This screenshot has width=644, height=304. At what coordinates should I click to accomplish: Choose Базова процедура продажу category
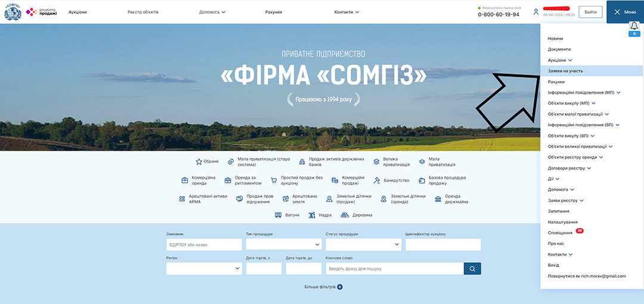pyautogui.click(x=442, y=181)
